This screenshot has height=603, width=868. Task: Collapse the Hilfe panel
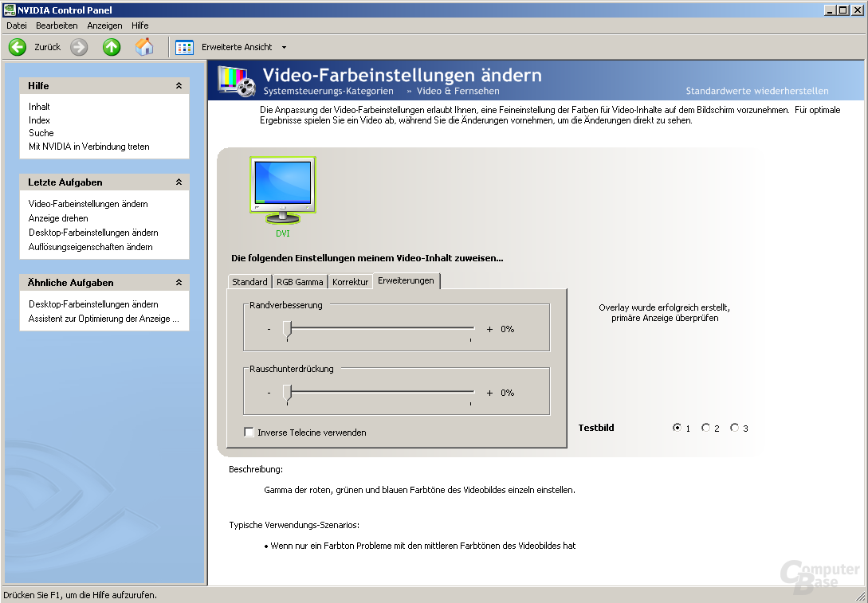179,86
